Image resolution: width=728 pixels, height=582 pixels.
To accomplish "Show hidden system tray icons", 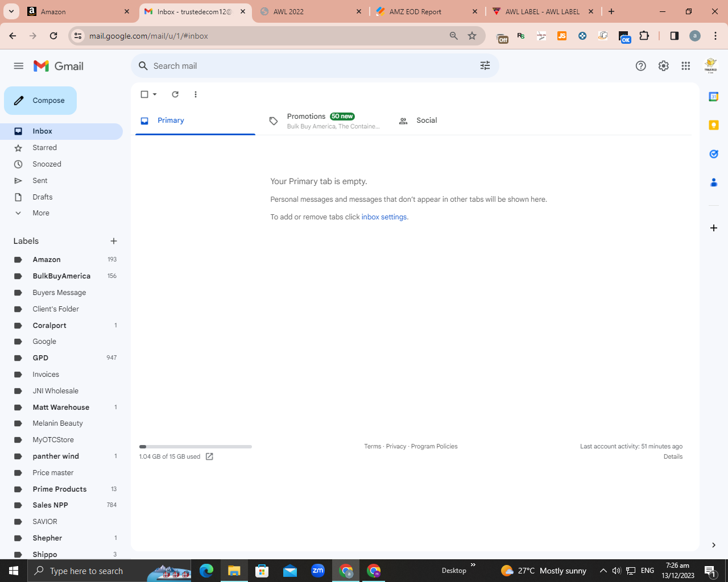I will pos(603,571).
